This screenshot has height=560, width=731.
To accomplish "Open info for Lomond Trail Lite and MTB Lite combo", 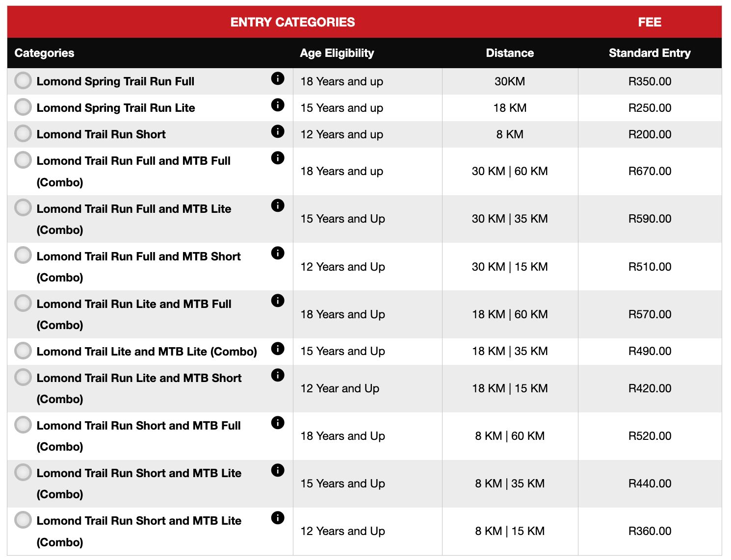I will pyautogui.click(x=278, y=349).
